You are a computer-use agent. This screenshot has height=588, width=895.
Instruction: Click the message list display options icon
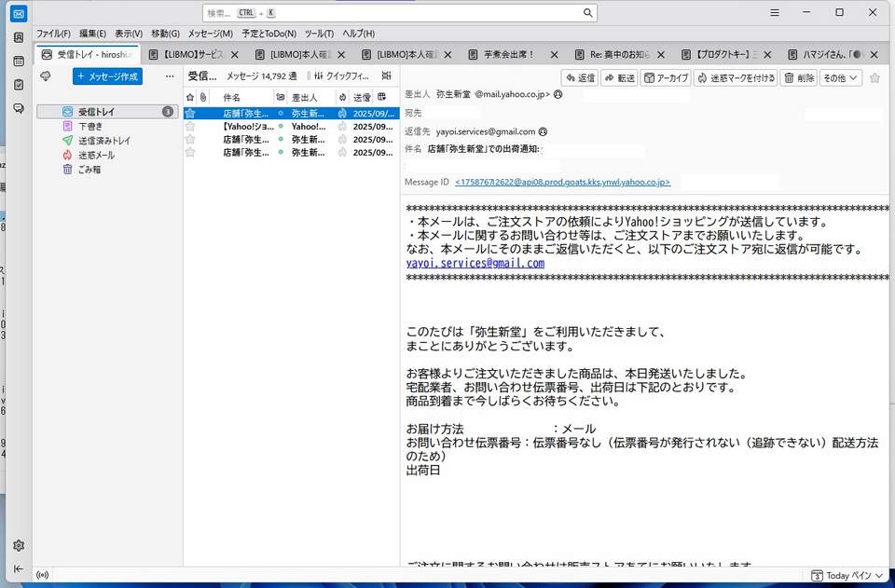pos(386,76)
